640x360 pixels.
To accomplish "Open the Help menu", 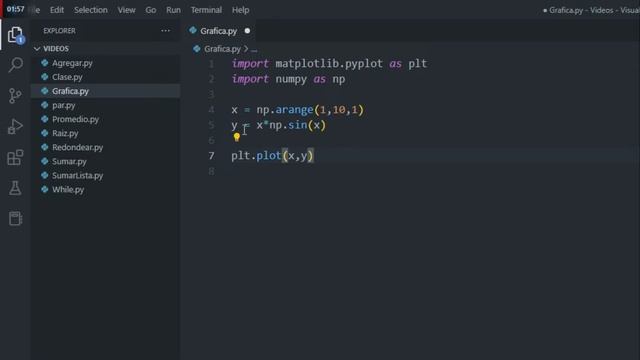I will (x=240, y=10).
